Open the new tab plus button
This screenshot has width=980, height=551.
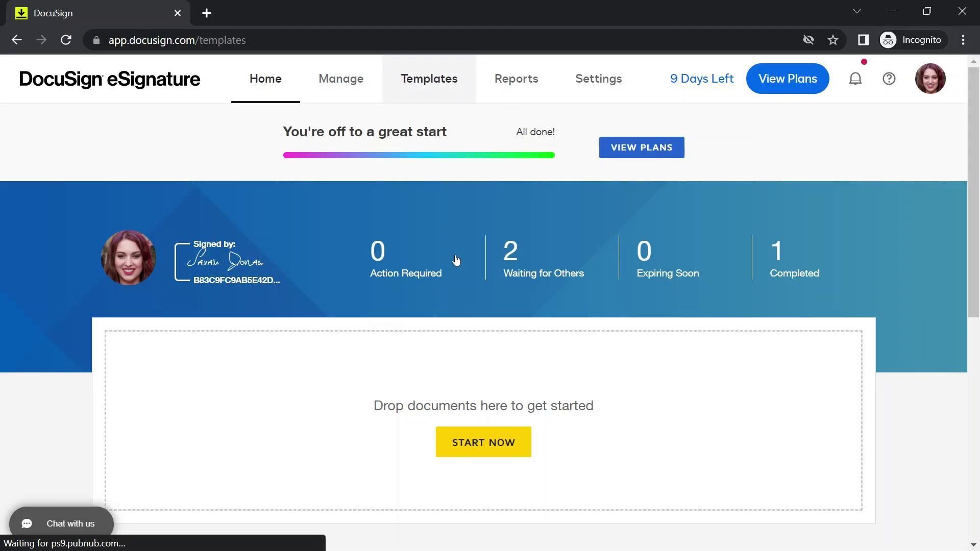pyautogui.click(x=207, y=13)
